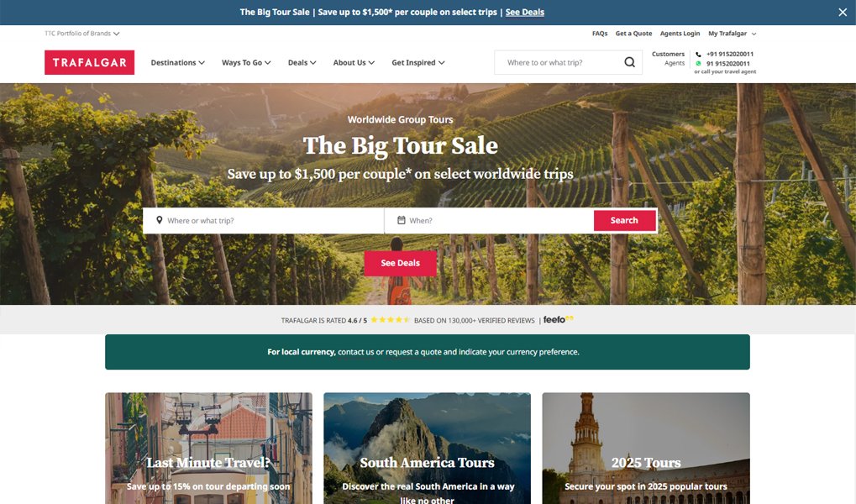856x504 pixels.
Task: Open the feefo reviews logo
Action: pyautogui.click(x=558, y=319)
